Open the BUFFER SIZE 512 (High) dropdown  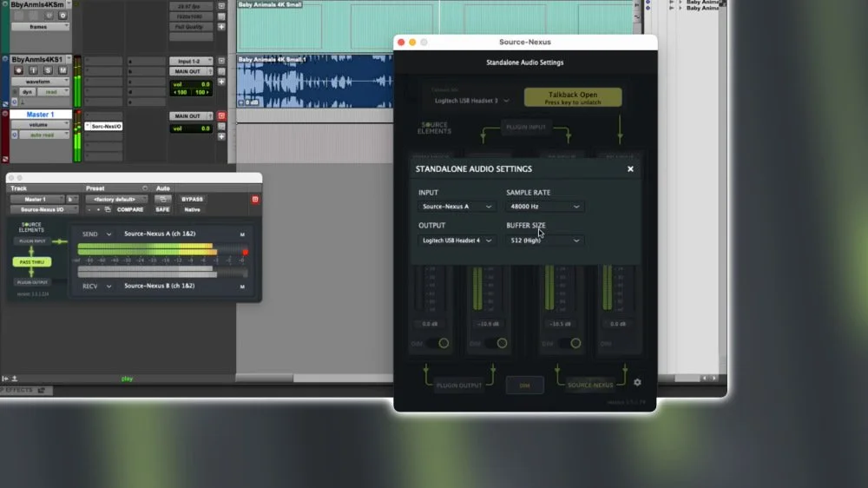[545, 241]
